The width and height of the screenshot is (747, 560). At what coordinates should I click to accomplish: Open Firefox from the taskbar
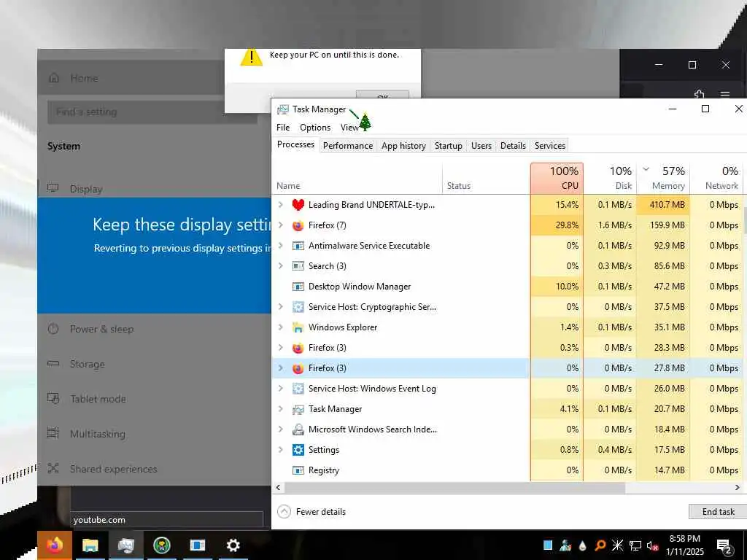(x=54, y=545)
